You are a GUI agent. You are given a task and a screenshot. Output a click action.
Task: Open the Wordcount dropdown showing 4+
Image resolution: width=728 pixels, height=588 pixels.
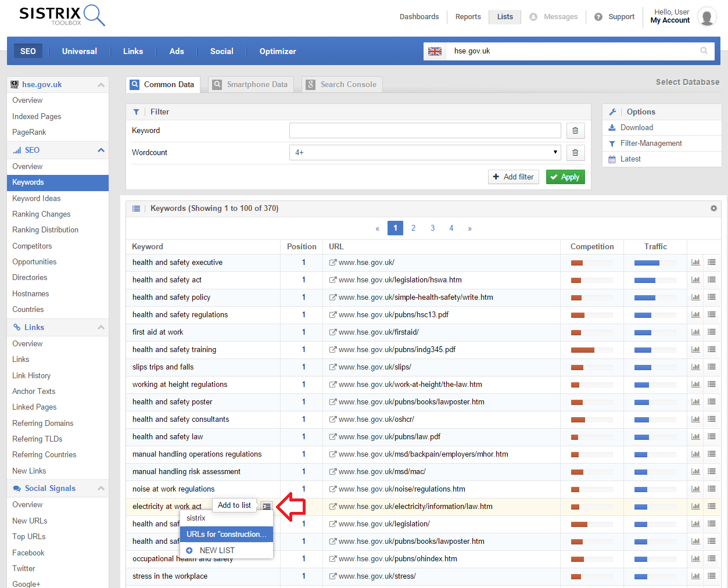(x=425, y=153)
